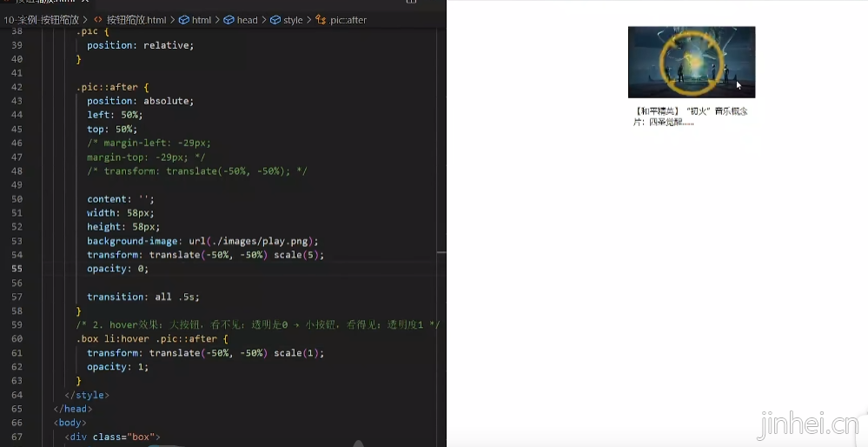Click the cube icon beside style breadcrumb
868x447 pixels.
[x=275, y=20]
